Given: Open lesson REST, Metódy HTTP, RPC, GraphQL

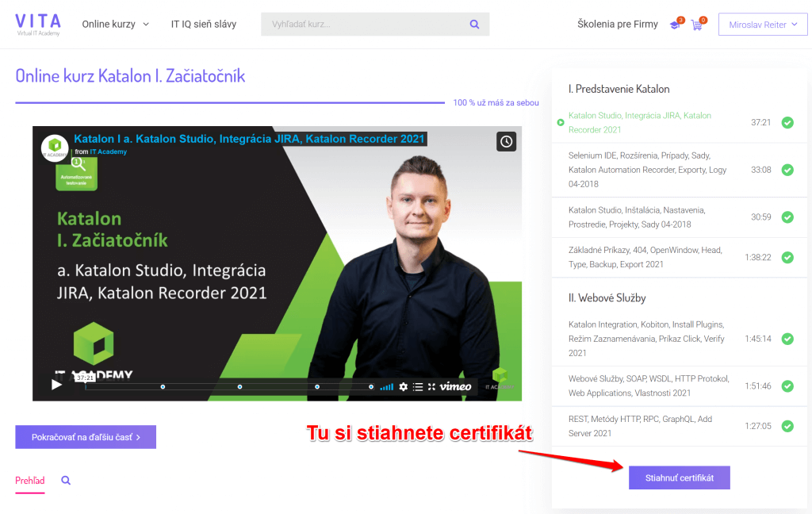Looking at the screenshot, I should [x=640, y=426].
